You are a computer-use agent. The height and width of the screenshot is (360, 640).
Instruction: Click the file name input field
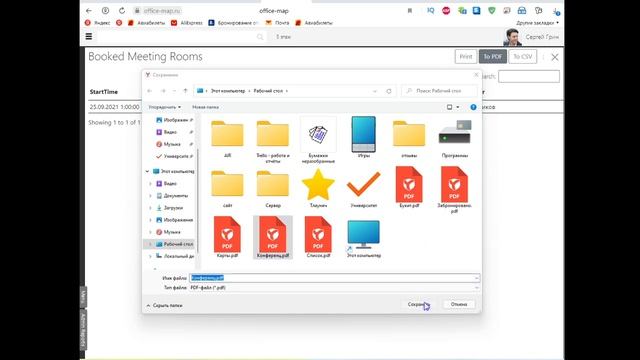coord(334,278)
